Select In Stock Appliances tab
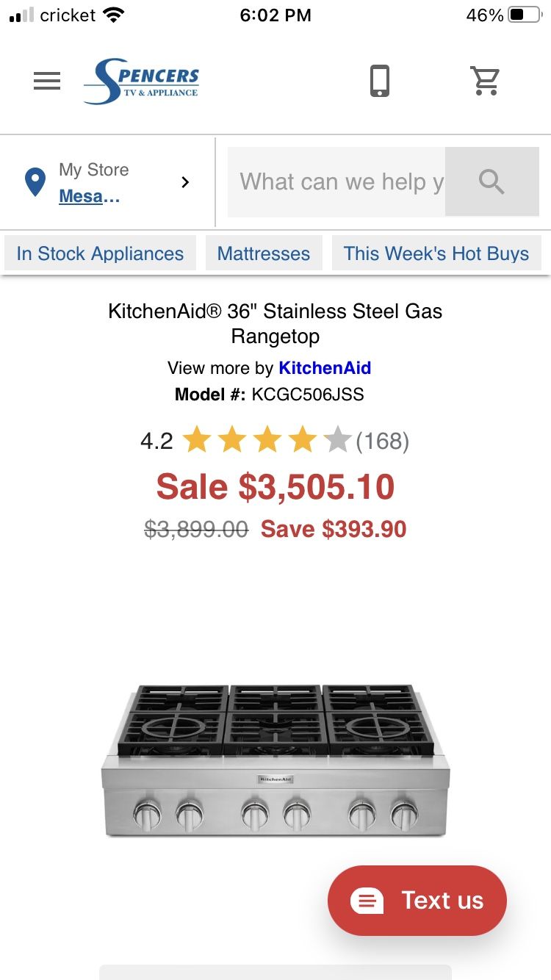This screenshot has height=980, width=551. coord(100,253)
